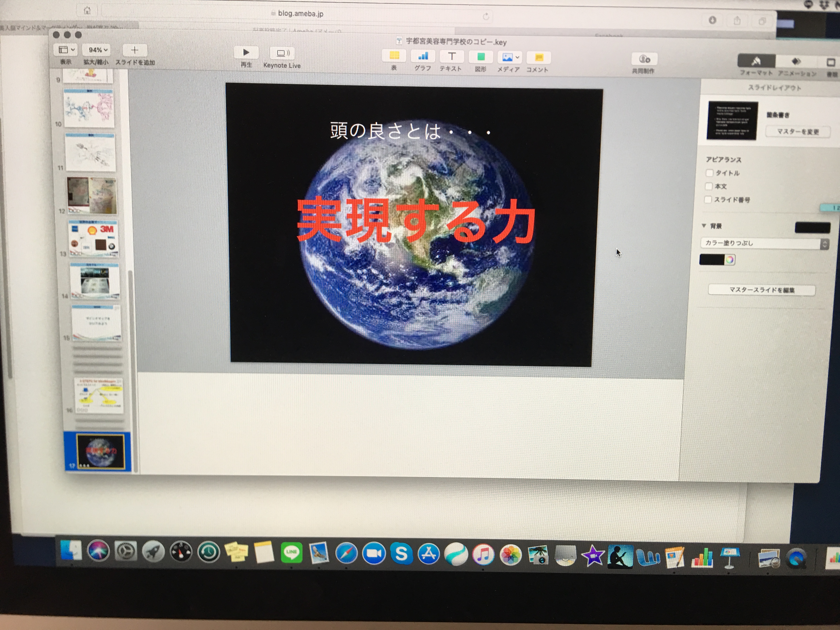Open Keynote podium icon in Dock
The width and height of the screenshot is (840, 630).
730,558
